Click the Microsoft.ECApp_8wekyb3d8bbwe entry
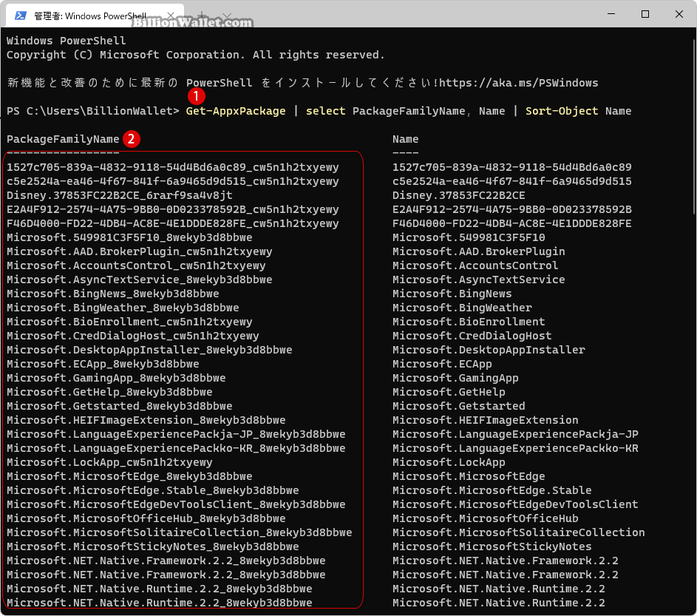Image resolution: width=697 pixels, height=616 pixels. tap(103, 364)
